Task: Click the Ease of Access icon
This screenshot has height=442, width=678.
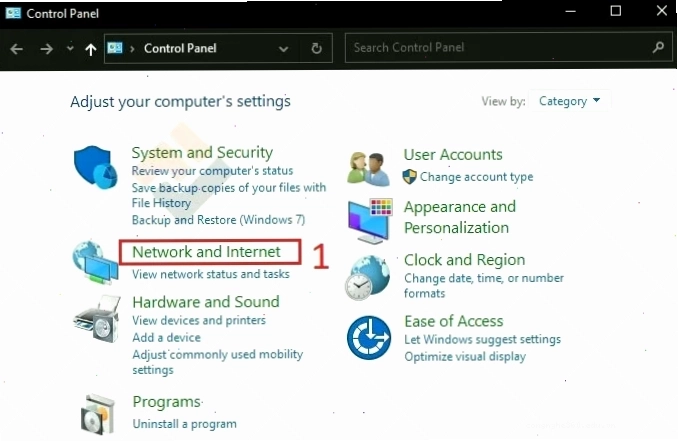Action: pyautogui.click(x=369, y=338)
